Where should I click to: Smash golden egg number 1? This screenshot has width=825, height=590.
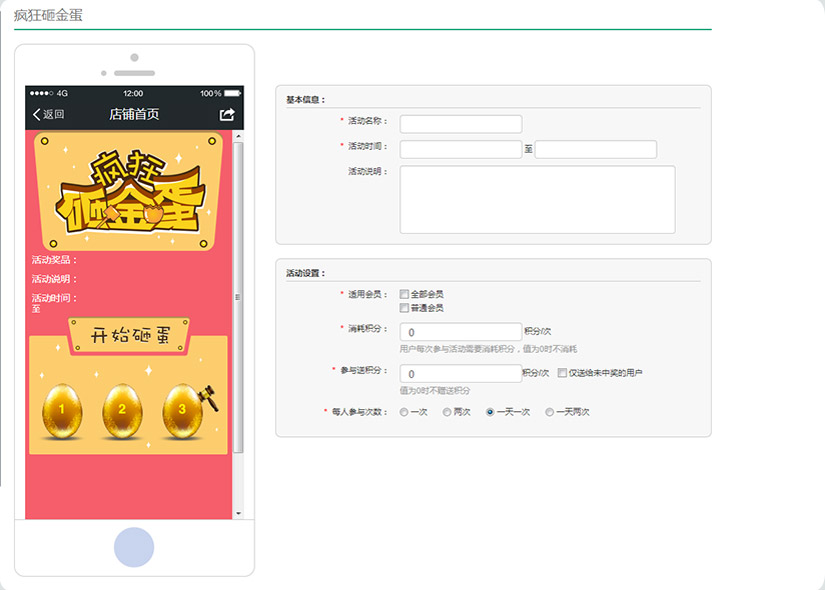[x=62, y=411]
